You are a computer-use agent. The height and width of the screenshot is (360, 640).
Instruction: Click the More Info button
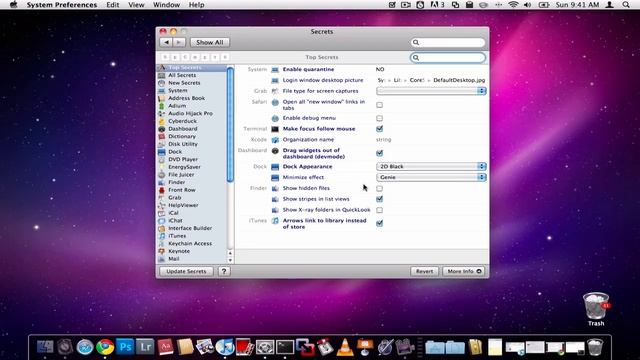[x=464, y=271]
